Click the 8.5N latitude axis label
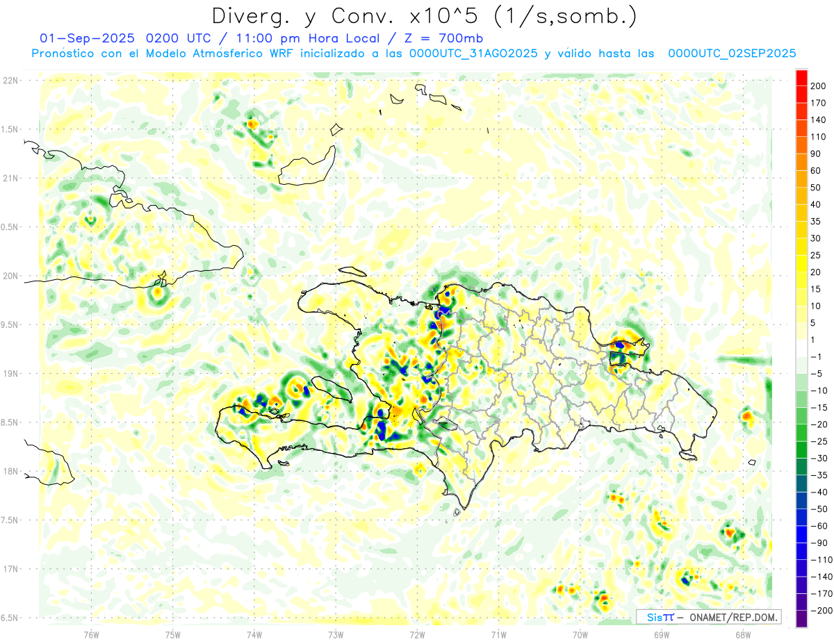 [x=10, y=422]
